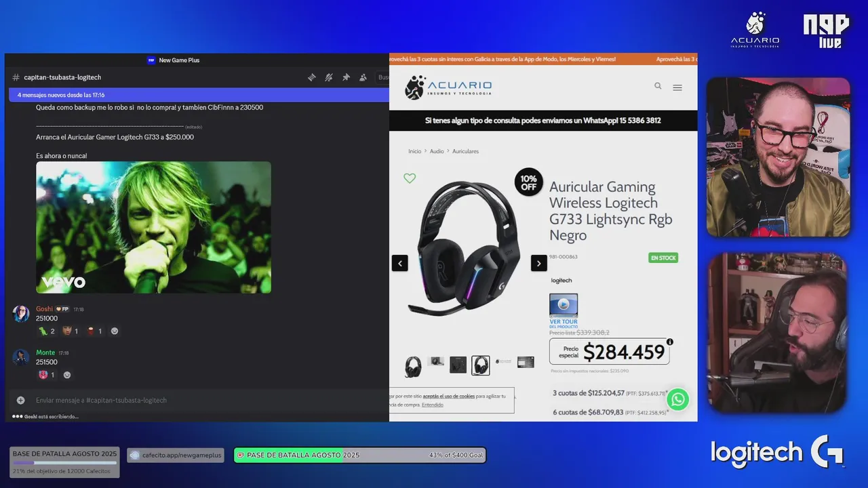Show next product image arrow
The image size is (868, 488).
(539, 263)
